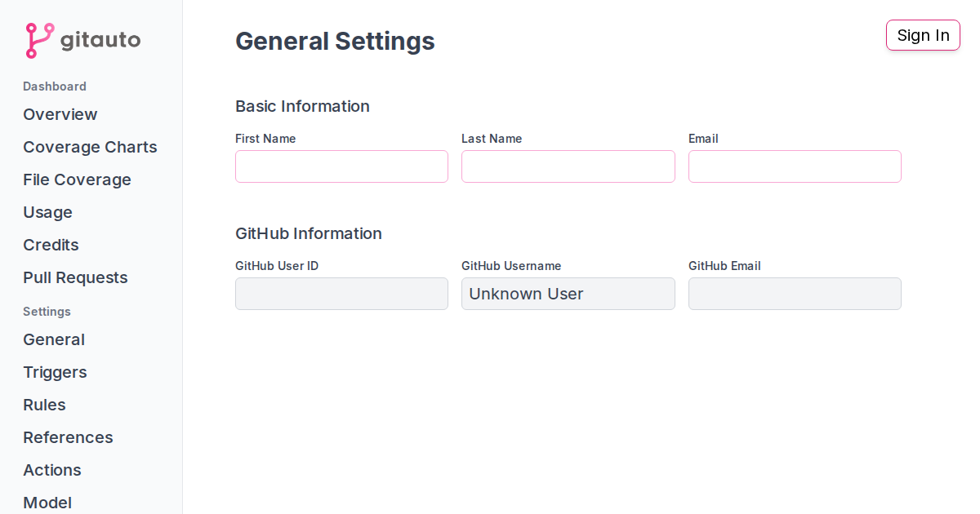Click the GitHub Username label

tap(511, 266)
